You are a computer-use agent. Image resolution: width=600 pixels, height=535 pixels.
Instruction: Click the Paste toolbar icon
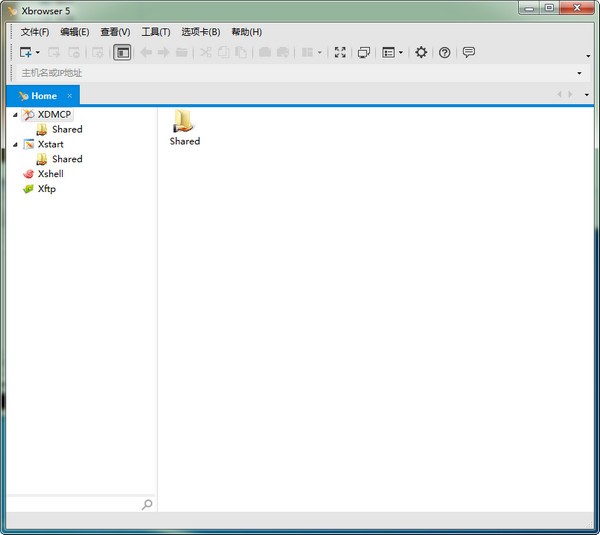tap(241, 52)
